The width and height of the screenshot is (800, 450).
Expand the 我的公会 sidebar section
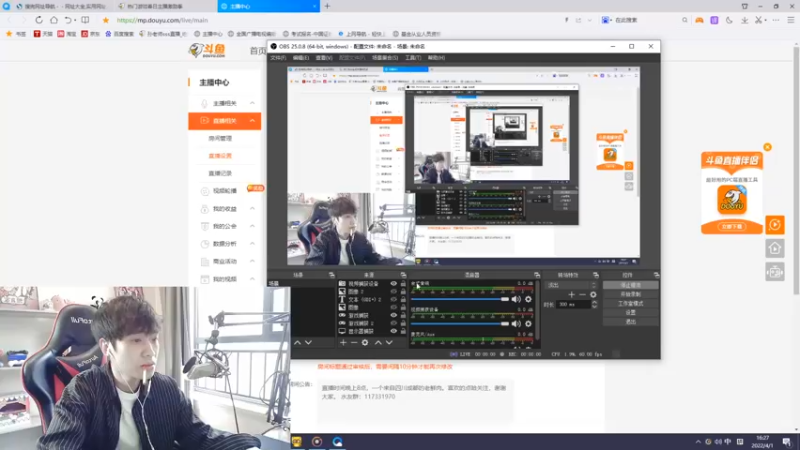point(252,226)
